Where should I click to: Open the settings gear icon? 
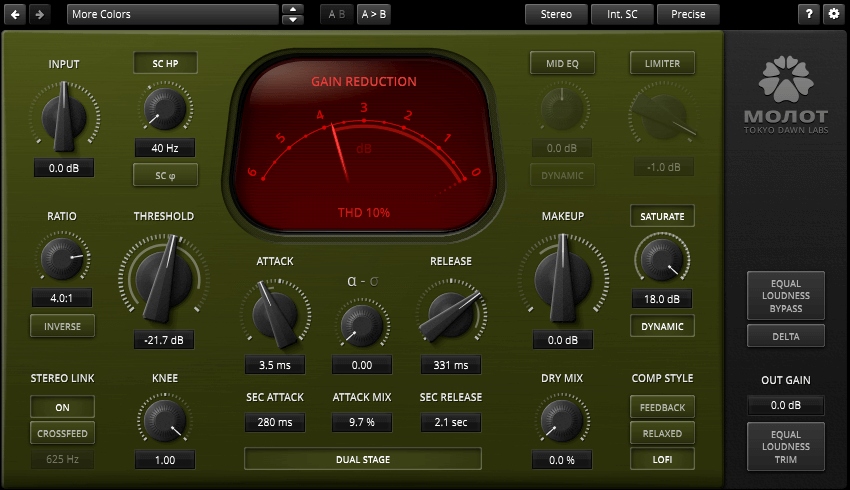coord(834,14)
